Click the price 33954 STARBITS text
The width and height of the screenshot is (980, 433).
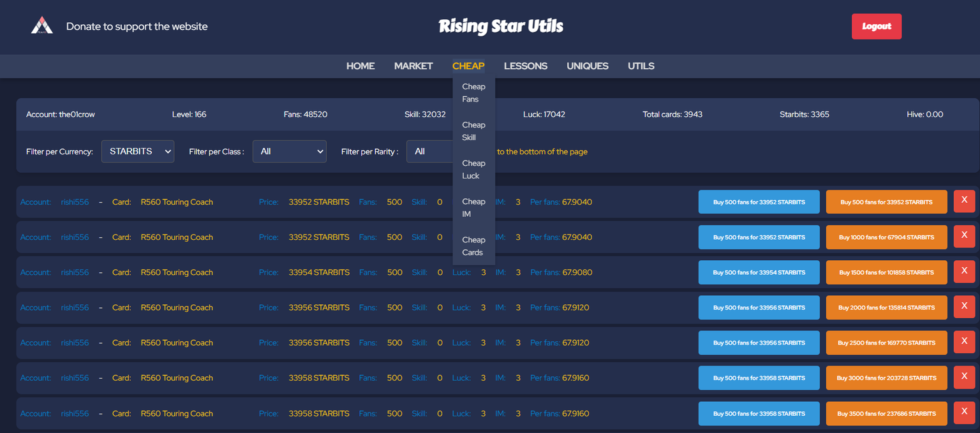pos(319,272)
